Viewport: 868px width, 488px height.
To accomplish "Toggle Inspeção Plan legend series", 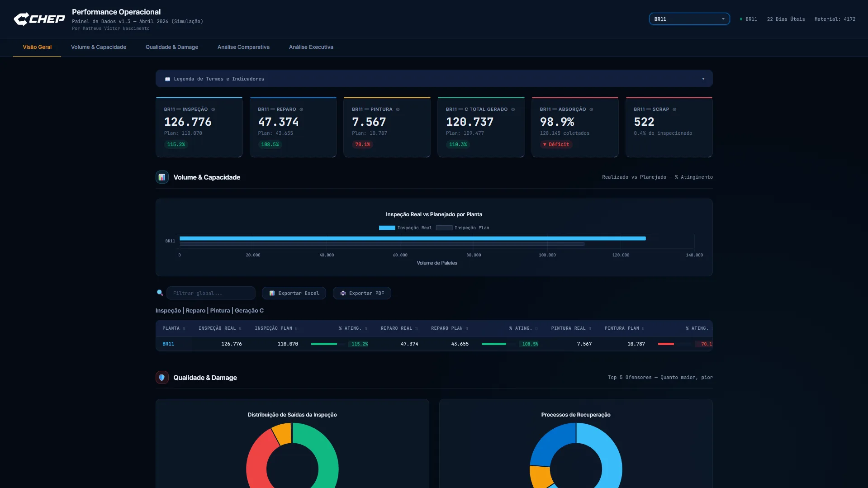I will (462, 228).
